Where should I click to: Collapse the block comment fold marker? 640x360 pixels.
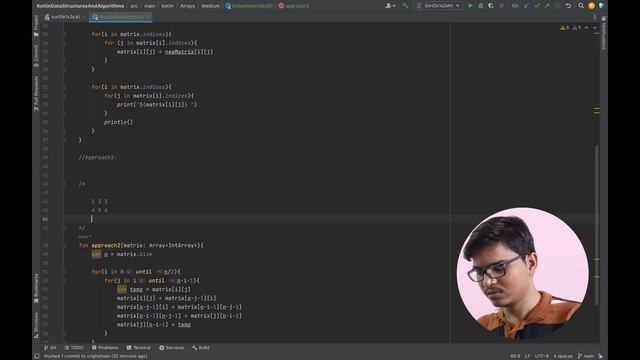click(x=63, y=184)
